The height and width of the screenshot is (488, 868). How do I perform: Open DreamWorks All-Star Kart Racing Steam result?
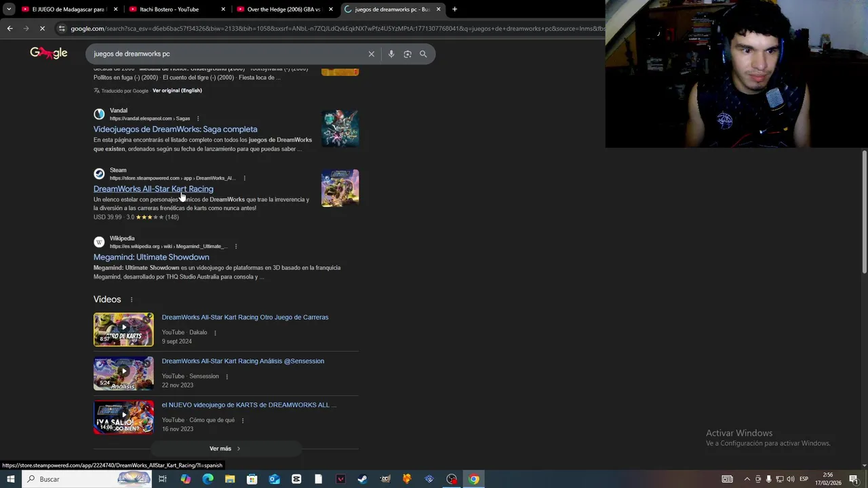153,188
